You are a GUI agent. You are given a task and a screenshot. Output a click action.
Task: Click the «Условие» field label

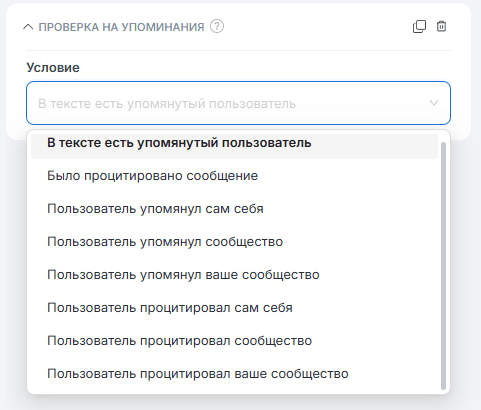coord(53,68)
